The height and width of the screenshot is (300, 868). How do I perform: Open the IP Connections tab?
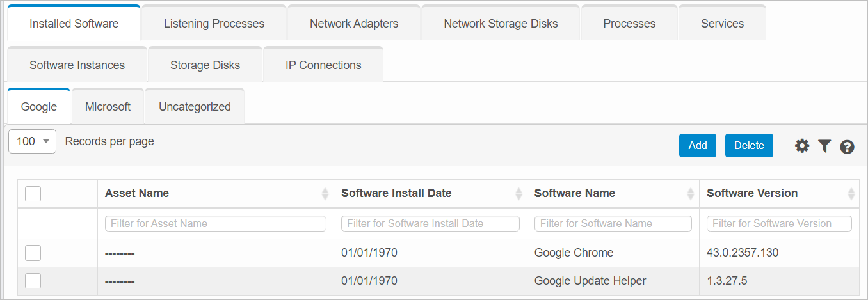(x=323, y=65)
